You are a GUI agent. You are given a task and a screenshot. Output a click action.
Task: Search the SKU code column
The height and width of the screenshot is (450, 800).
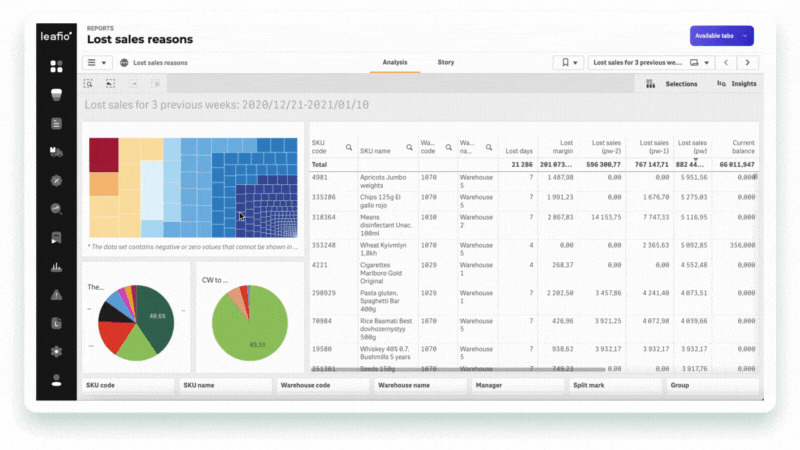(349, 147)
